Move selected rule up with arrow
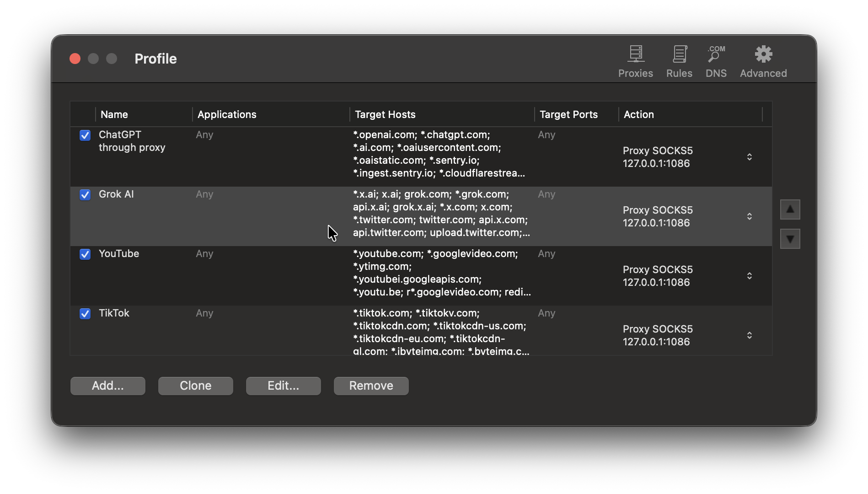This screenshot has width=868, height=494. [x=790, y=209]
